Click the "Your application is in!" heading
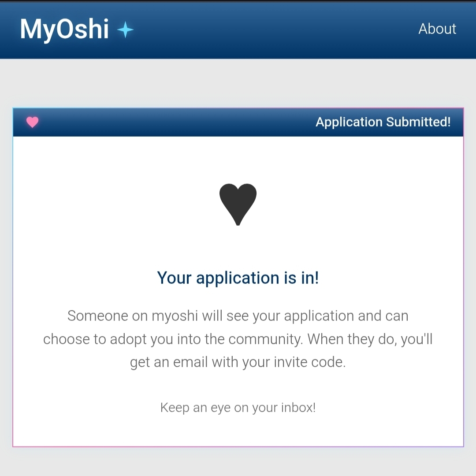 (238, 278)
